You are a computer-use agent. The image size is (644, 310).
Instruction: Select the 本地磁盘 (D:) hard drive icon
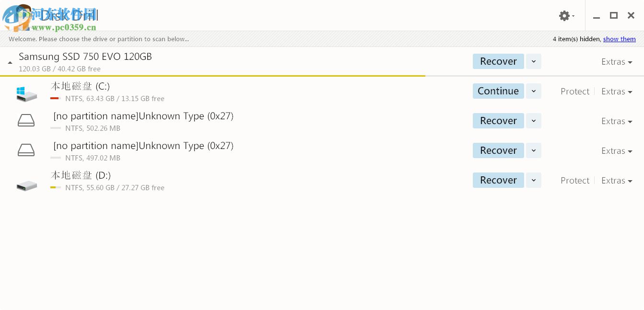tap(26, 185)
